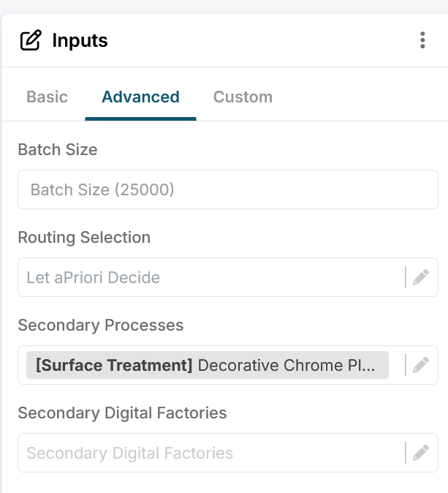Edit Secondary Processes via its pencil icon
This screenshot has width=448, height=493.
421,365
